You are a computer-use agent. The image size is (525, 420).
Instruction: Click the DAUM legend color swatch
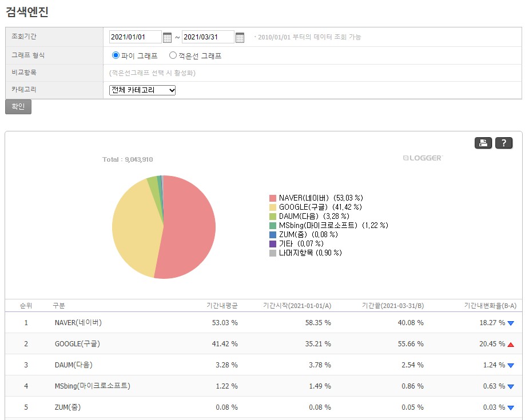click(x=273, y=217)
